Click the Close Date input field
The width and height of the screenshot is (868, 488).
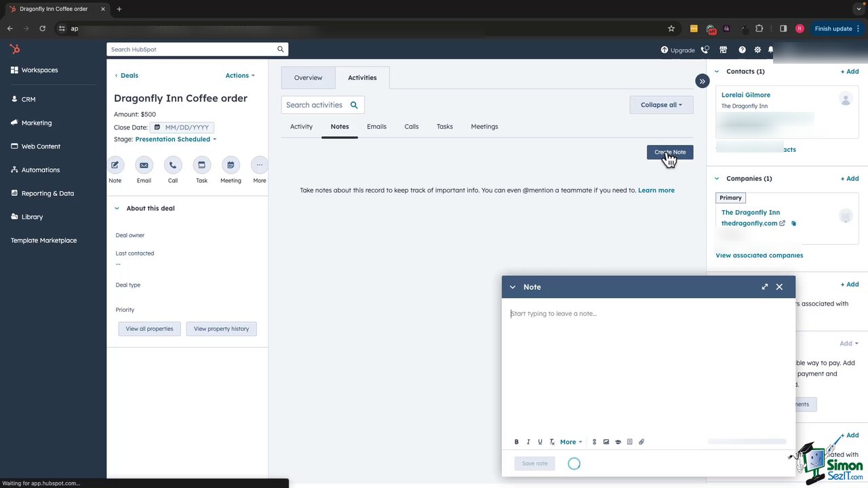(182, 127)
